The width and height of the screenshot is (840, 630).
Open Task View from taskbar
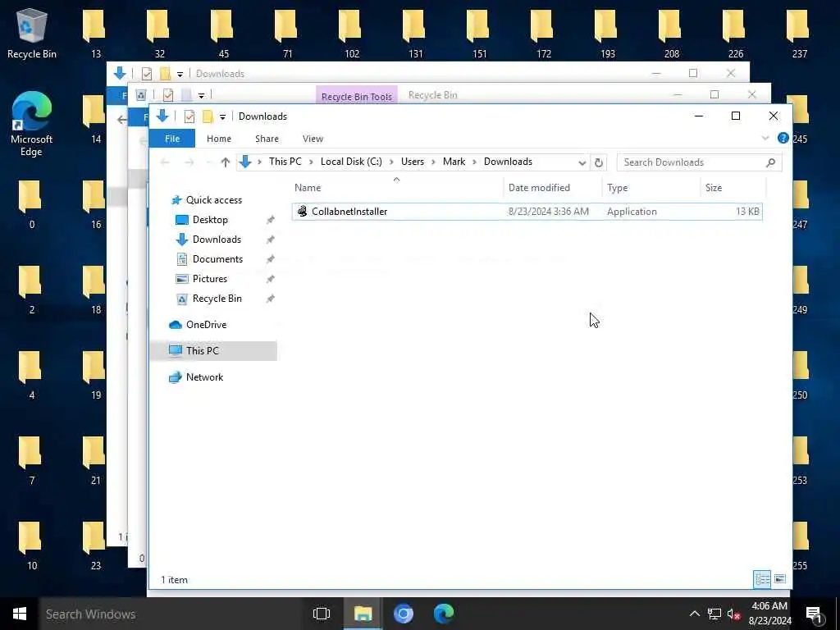[x=322, y=614]
